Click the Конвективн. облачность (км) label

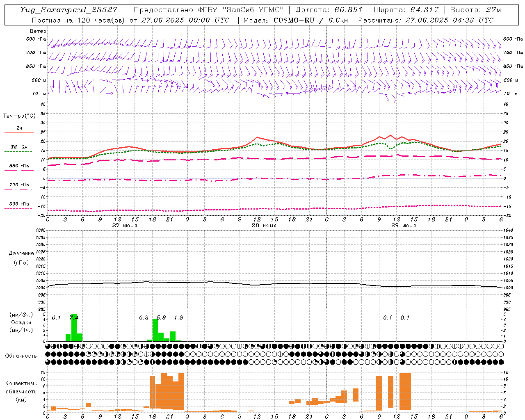click(21, 391)
